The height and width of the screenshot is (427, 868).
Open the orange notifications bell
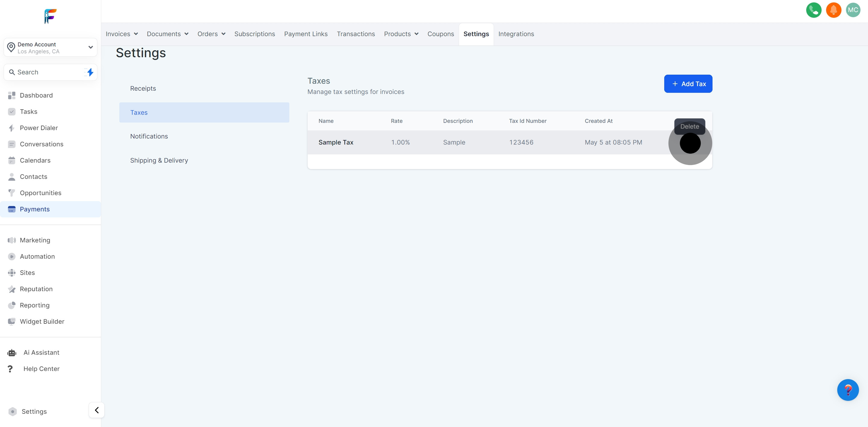coord(833,10)
